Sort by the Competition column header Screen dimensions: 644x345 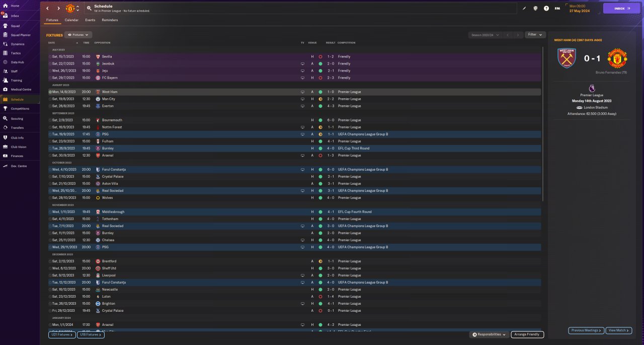tap(346, 43)
